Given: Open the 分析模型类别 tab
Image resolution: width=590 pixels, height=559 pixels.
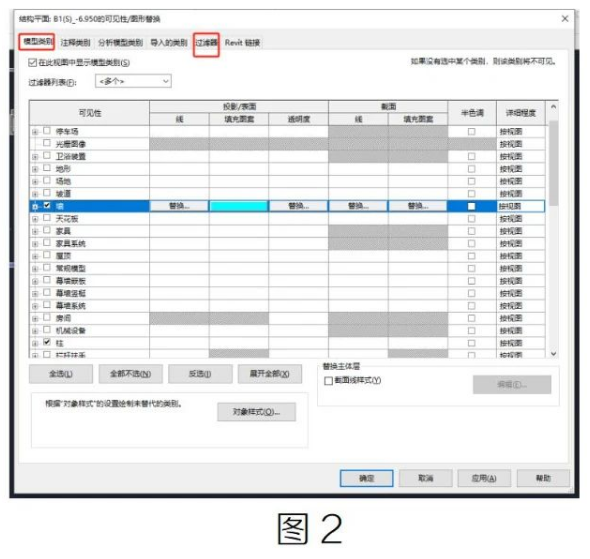Looking at the screenshot, I should coord(120,43).
